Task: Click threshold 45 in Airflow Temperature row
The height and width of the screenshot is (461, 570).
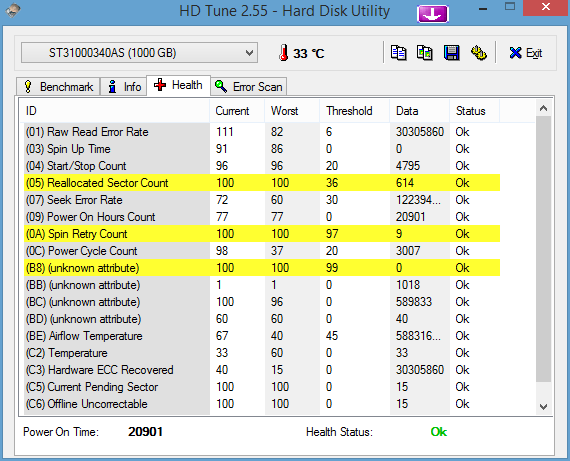Action: tap(332, 336)
